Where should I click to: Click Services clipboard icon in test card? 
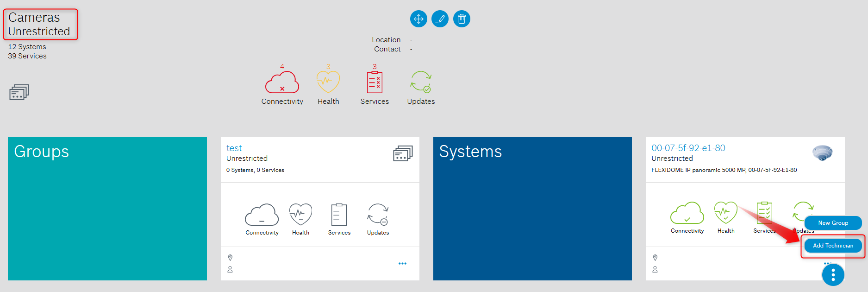tap(339, 215)
